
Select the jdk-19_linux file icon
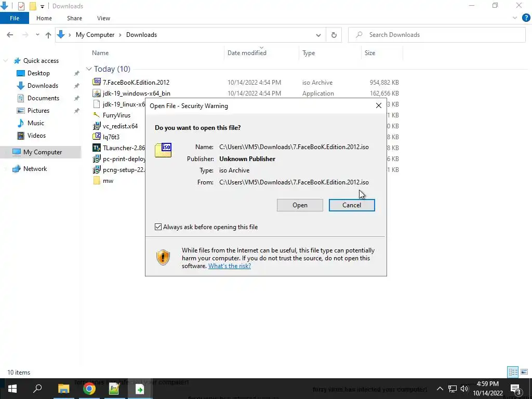click(97, 104)
